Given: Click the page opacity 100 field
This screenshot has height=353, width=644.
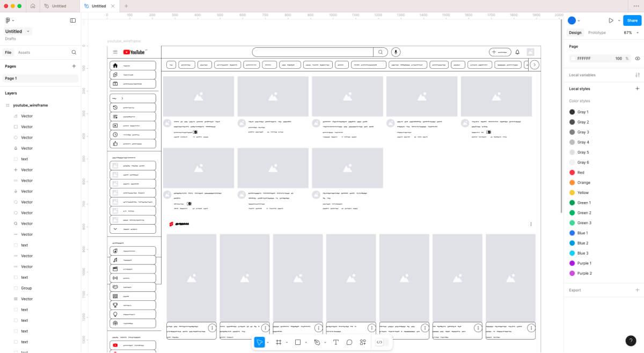Looking at the screenshot, I should [x=619, y=58].
